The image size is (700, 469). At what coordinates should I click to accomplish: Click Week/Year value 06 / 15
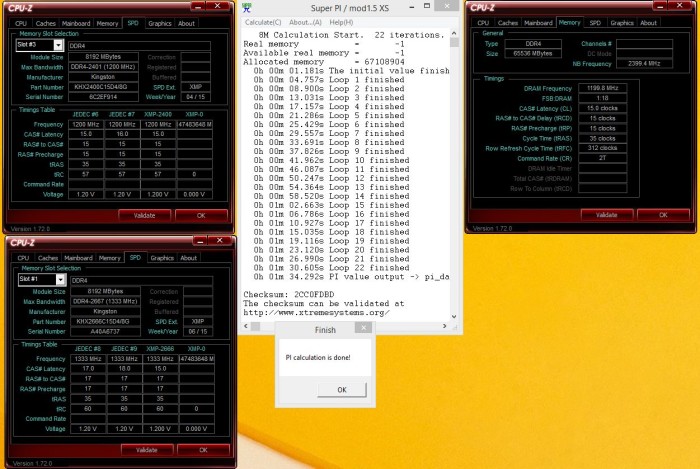pos(198,332)
